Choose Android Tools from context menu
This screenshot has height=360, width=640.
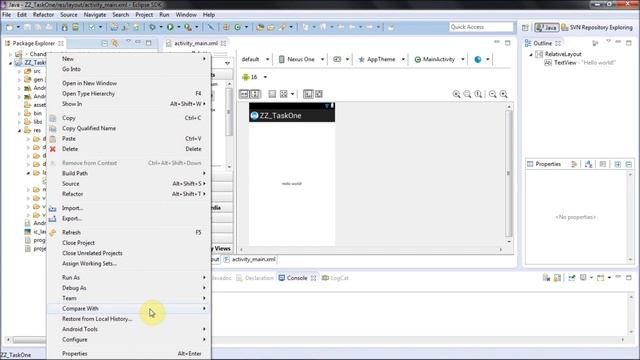pos(129,329)
